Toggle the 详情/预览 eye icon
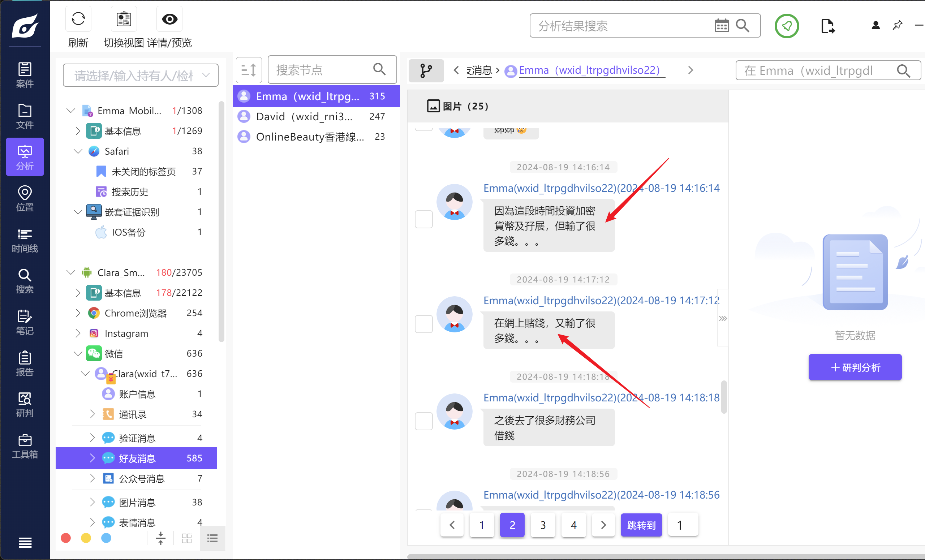The image size is (925, 560). tap(169, 19)
